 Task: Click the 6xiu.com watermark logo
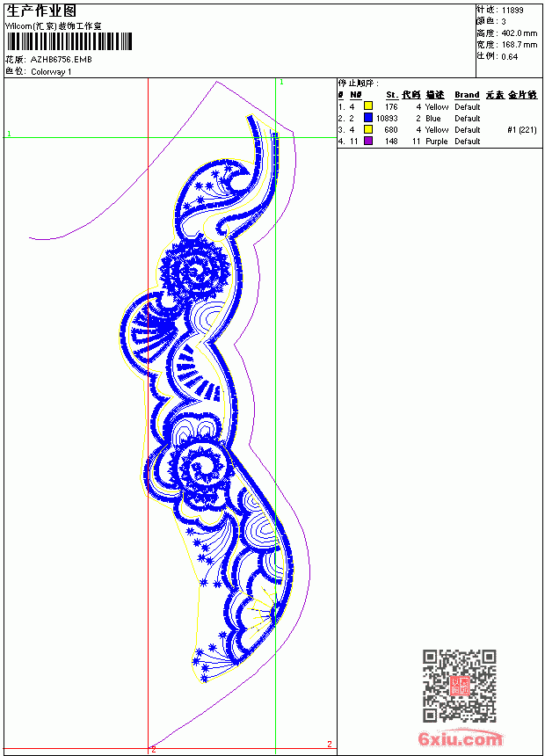[x=460, y=738]
